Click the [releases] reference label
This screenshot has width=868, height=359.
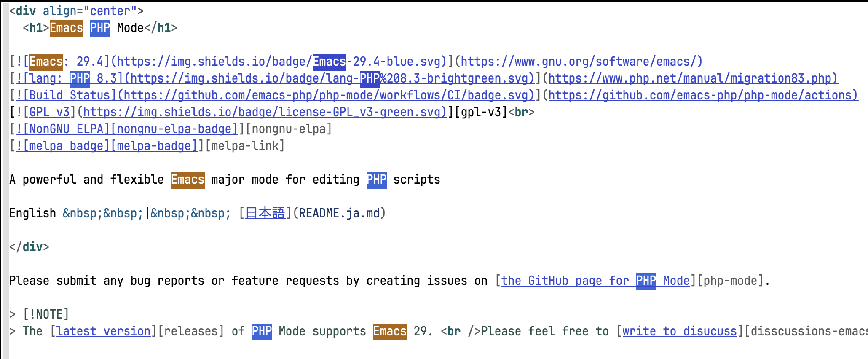pos(191,331)
